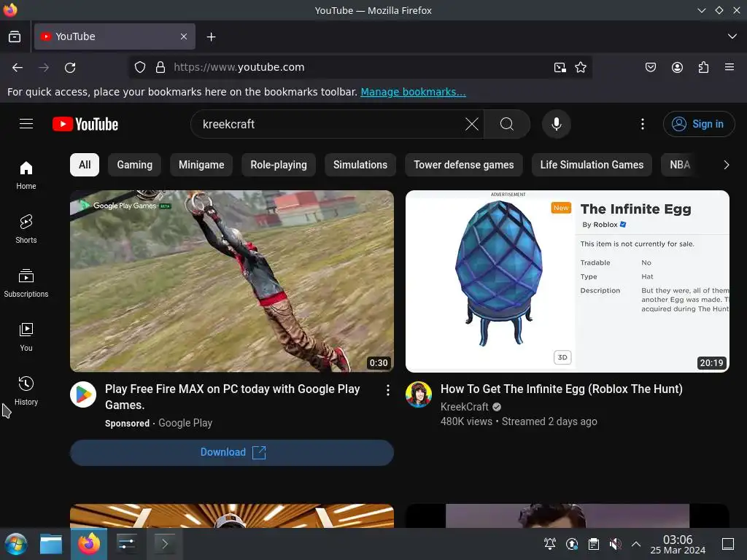Image resolution: width=747 pixels, height=560 pixels.
Task: Open Pocket save button
Action: click(650, 67)
